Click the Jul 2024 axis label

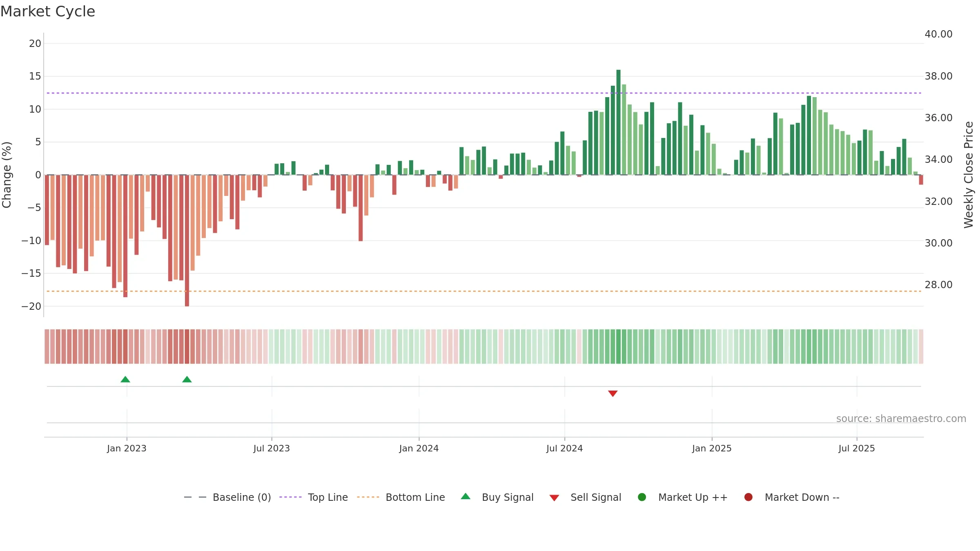click(565, 448)
